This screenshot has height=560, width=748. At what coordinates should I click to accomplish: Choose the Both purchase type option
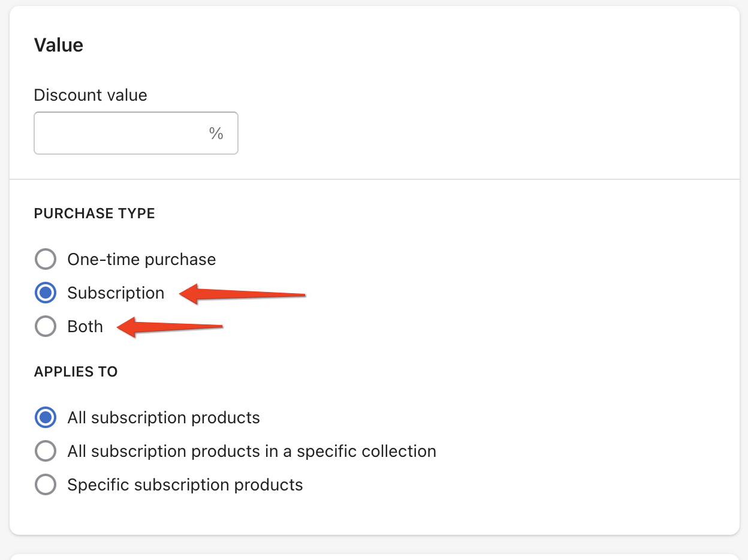(46, 326)
